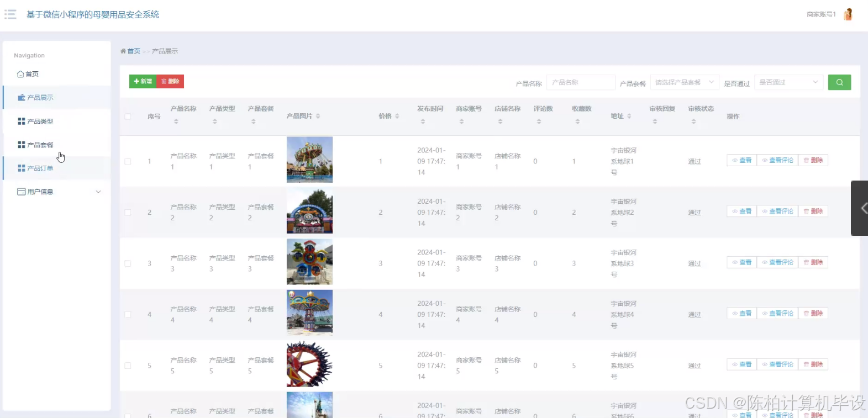This screenshot has height=418, width=868.
Task: Open 产品类型 in sidebar
Action: [57, 121]
